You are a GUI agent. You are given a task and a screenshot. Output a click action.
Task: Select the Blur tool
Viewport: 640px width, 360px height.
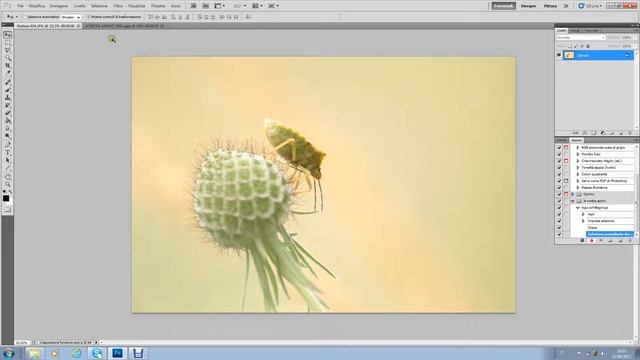(7, 129)
